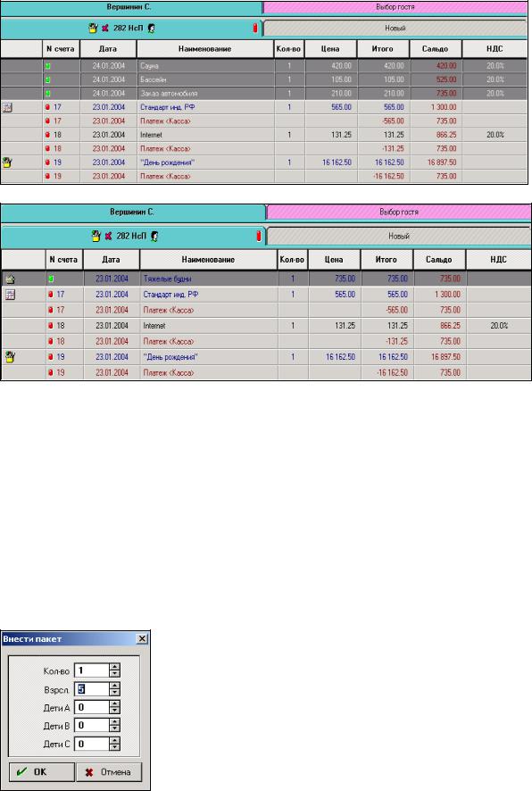This screenshot has height=791, width=532.
Task: Click the Сальдо column header in upper table
Action: (x=436, y=49)
